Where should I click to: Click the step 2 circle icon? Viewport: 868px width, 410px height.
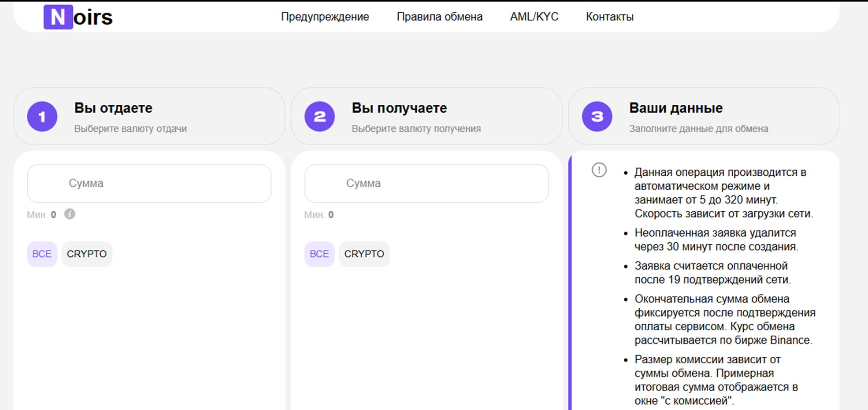point(319,116)
